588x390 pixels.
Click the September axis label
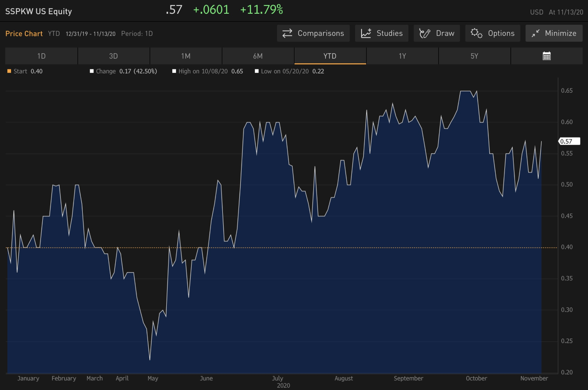pyautogui.click(x=408, y=379)
